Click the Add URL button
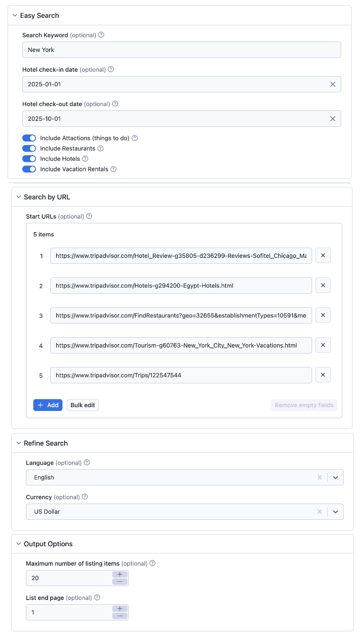 48,405
